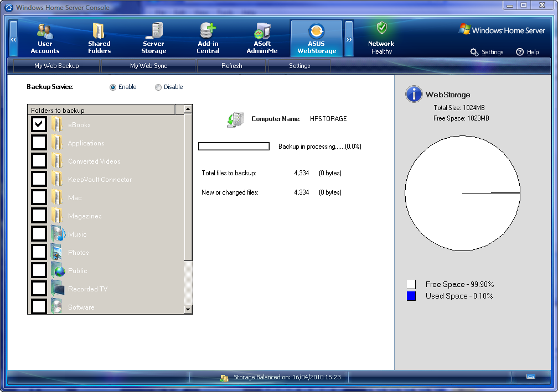The image size is (558, 392).
Task: Click the Software disc folder icon
Action: tap(57, 306)
